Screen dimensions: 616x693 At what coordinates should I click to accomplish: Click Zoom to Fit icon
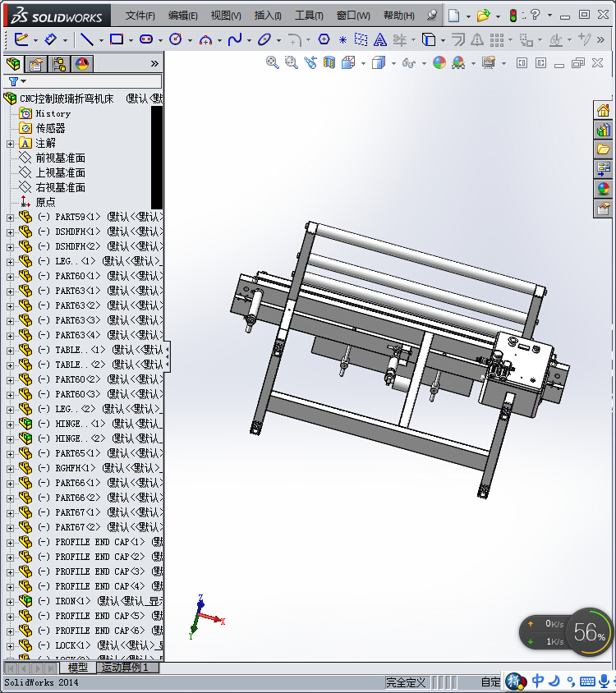pyautogui.click(x=273, y=62)
